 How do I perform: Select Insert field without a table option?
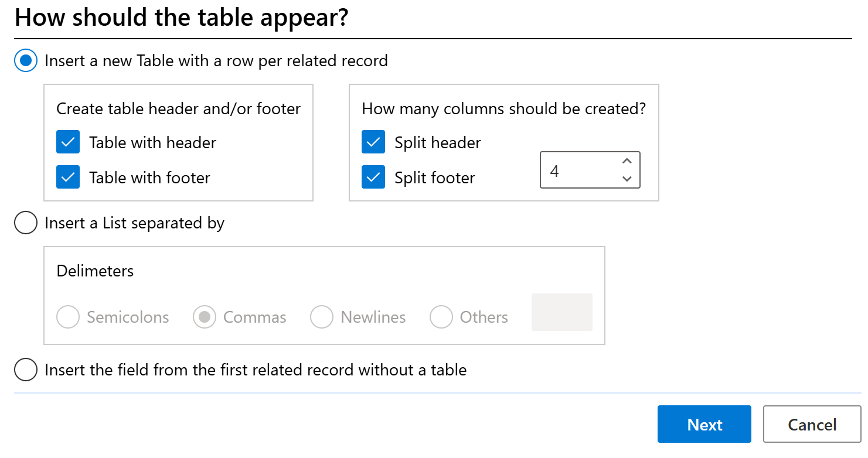pos(26,370)
